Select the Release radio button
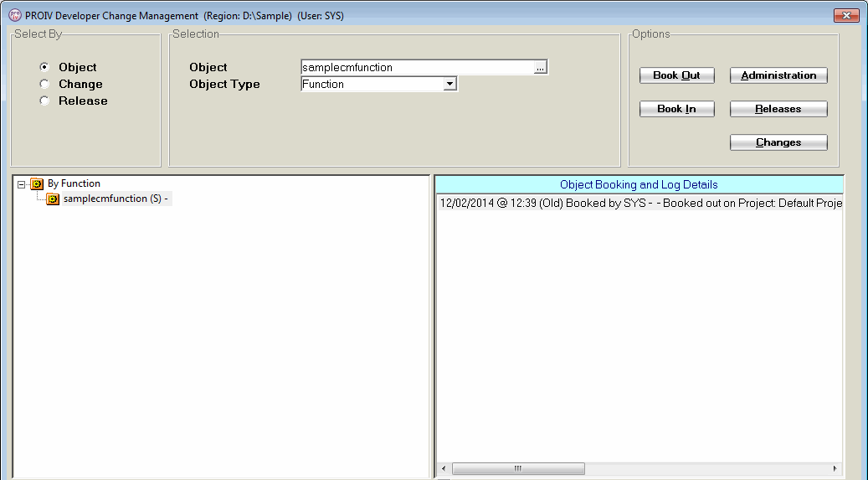 tap(44, 101)
